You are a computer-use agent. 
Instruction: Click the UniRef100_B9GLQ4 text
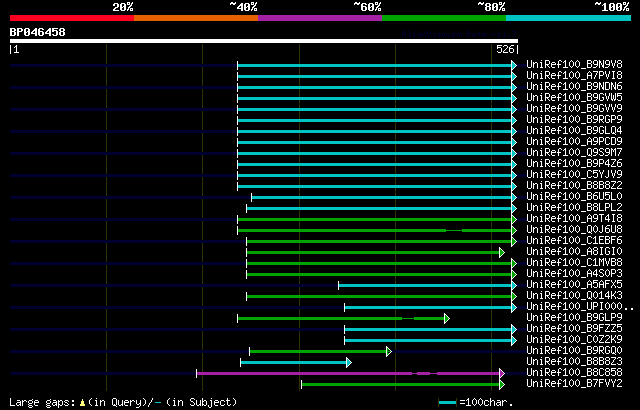coord(574,131)
